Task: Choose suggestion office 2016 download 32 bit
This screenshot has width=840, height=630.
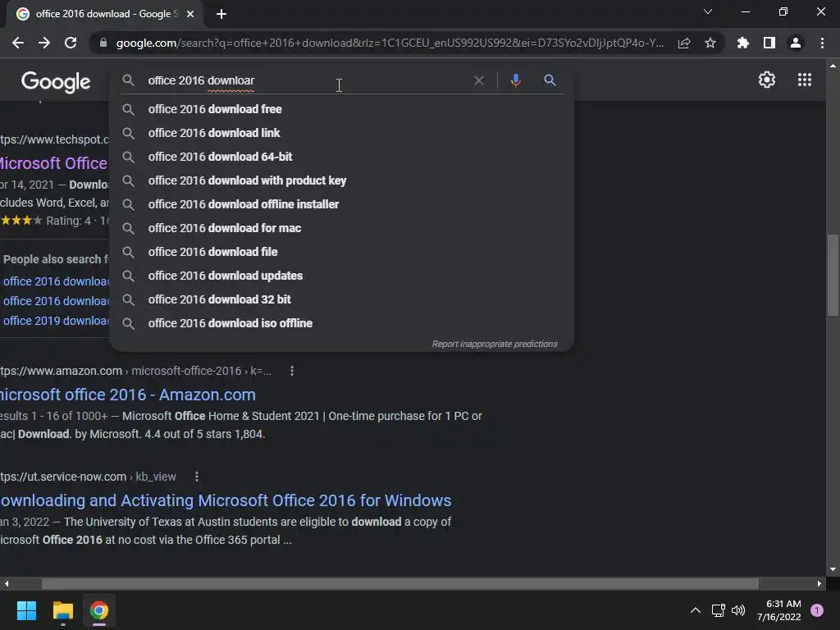Action: 342,299
